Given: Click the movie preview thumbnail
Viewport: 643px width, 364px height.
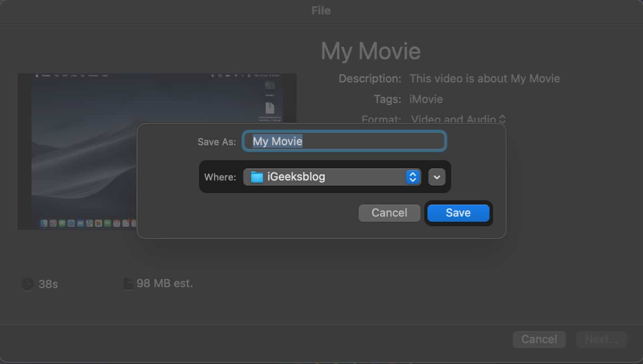Looking at the screenshot, I should 157,151.
